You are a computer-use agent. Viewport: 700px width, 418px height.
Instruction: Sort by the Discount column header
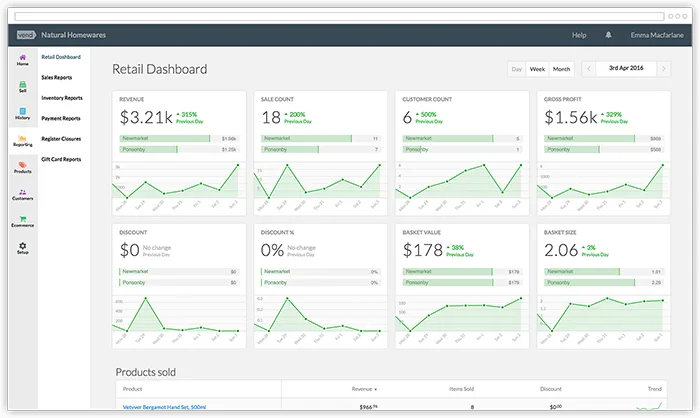pyautogui.click(x=550, y=389)
